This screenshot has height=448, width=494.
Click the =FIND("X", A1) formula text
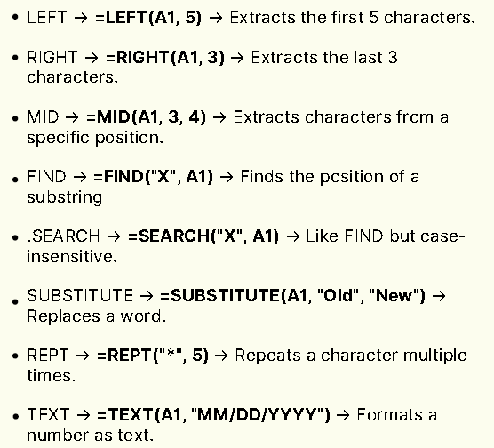click(x=153, y=176)
